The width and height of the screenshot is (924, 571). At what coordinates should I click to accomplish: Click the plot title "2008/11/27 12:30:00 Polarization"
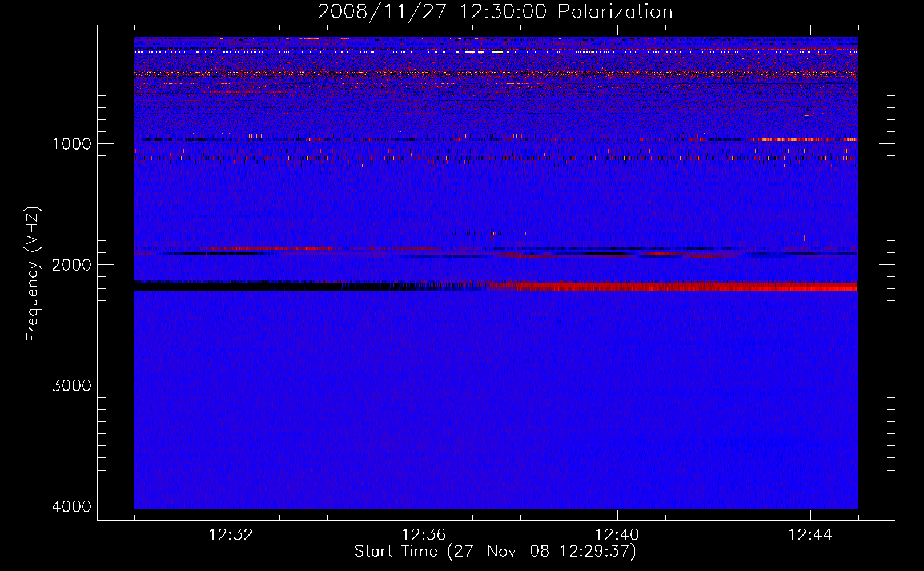click(x=495, y=11)
